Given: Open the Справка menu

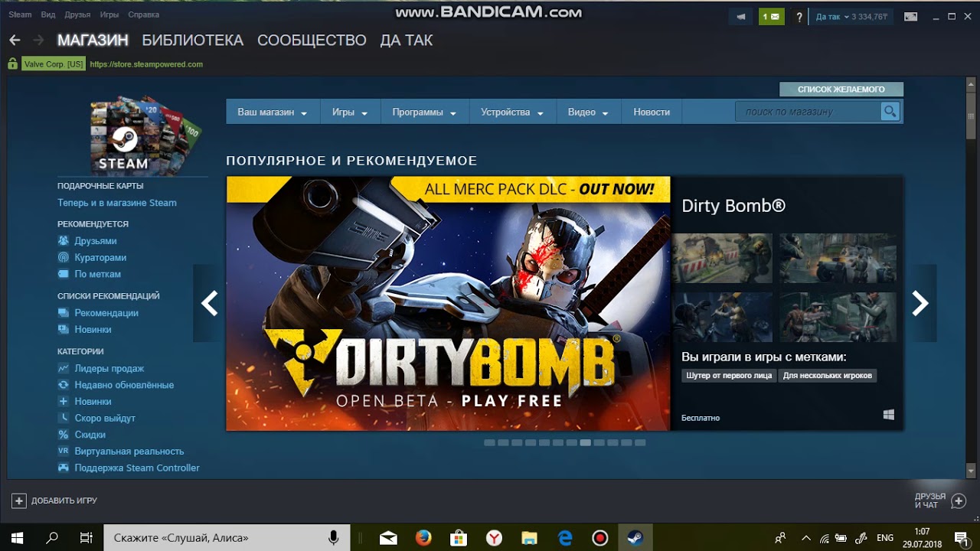Looking at the screenshot, I should point(144,15).
